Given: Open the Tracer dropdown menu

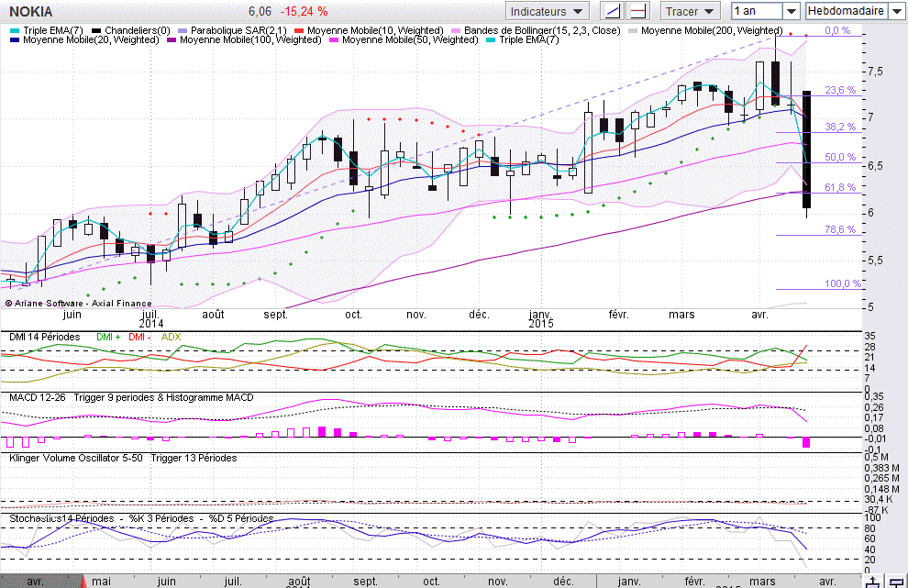Looking at the screenshot, I should (690, 11).
